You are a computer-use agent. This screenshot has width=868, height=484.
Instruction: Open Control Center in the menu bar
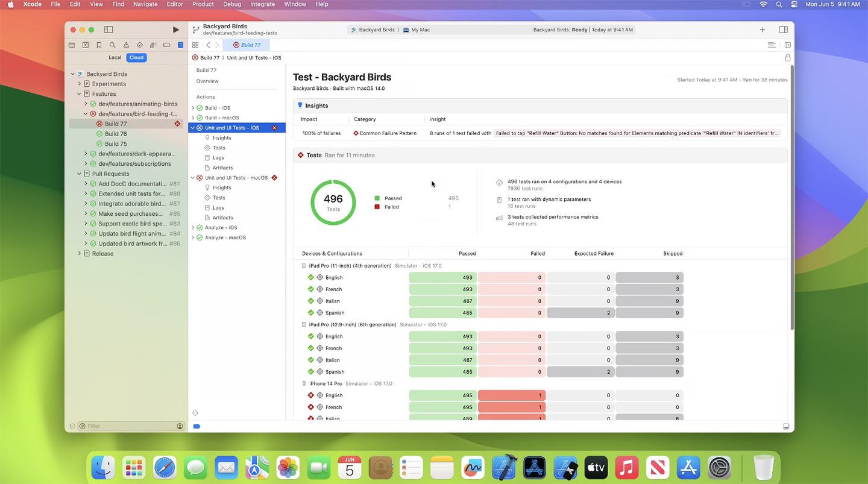pos(794,4)
